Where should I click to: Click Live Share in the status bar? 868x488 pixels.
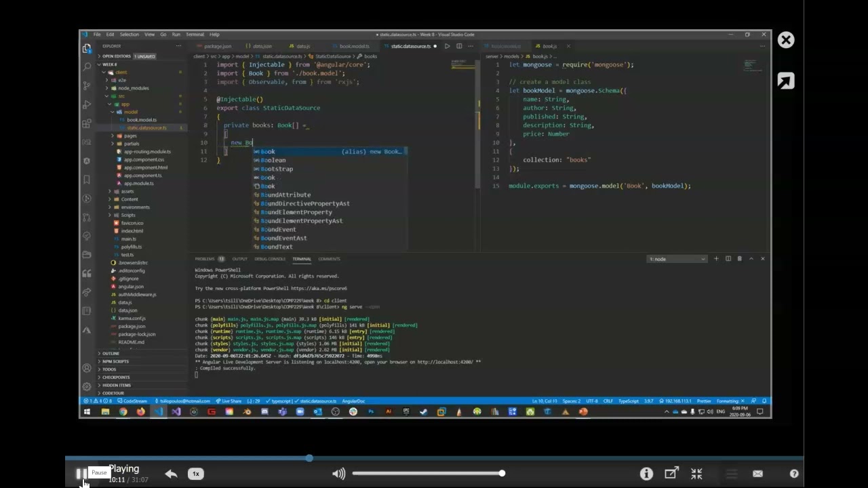tap(228, 401)
